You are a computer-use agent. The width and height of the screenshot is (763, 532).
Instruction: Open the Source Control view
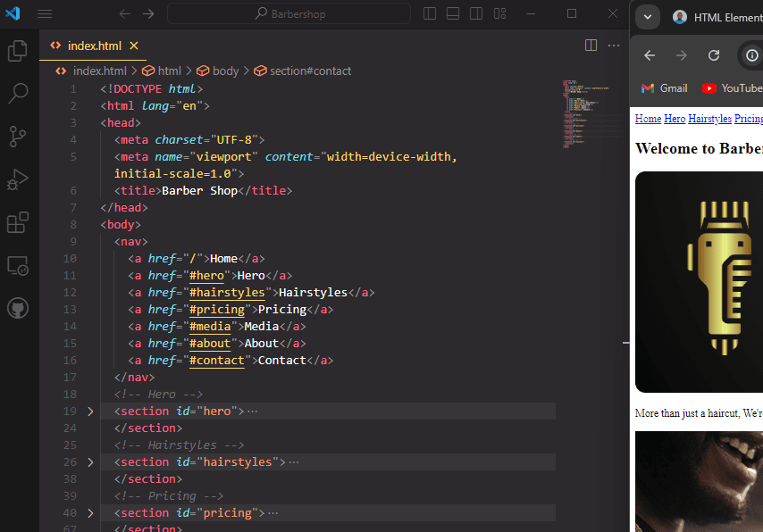tap(18, 136)
